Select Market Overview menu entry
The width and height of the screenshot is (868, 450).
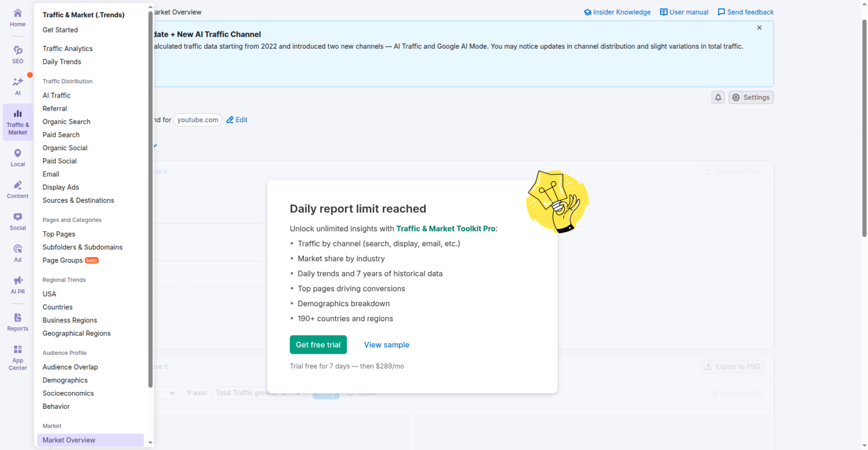pyautogui.click(x=69, y=440)
